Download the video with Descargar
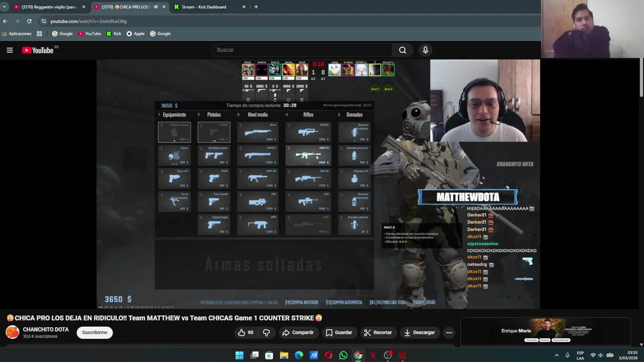 [x=419, y=332]
